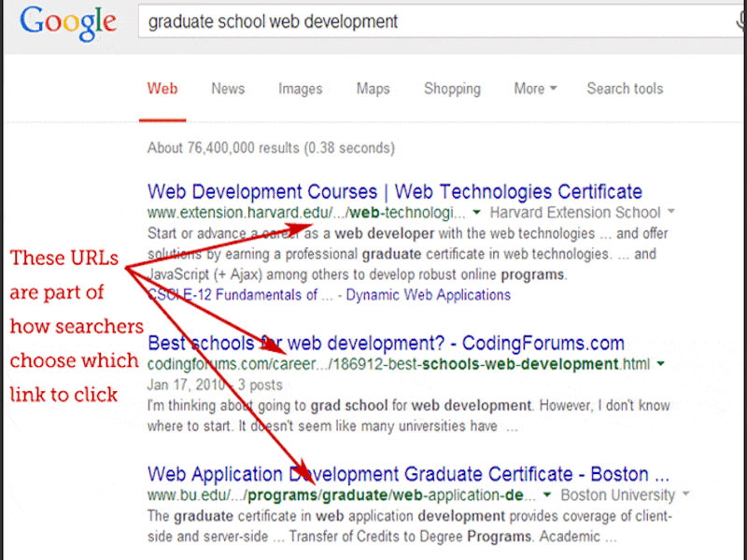The image size is (747, 560).
Task: Click the Harvard Extension School label
Action: pos(575,213)
